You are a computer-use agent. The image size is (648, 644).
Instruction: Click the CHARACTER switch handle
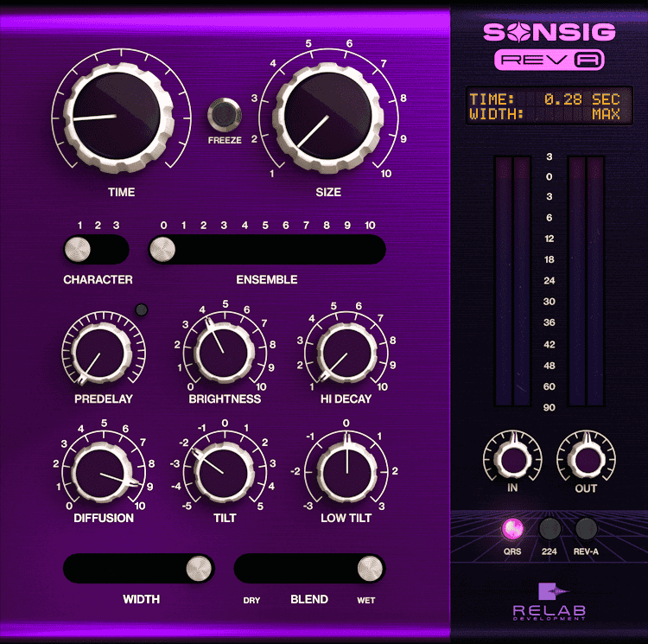[78, 249]
